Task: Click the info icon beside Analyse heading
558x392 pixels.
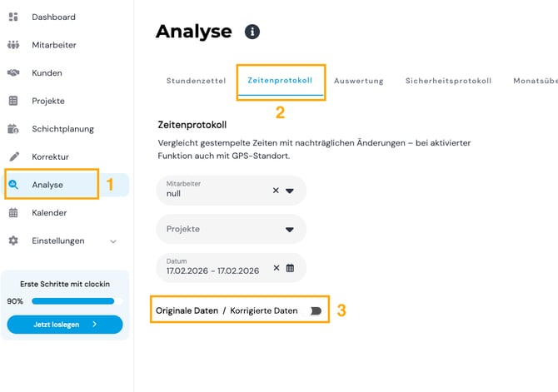Action: click(x=252, y=32)
